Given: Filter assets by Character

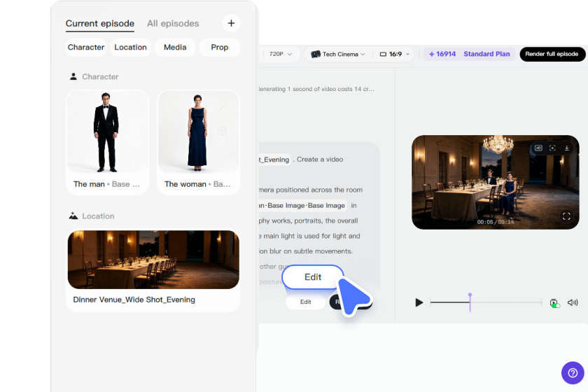Looking at the screenshot, I should pos(86,48).
